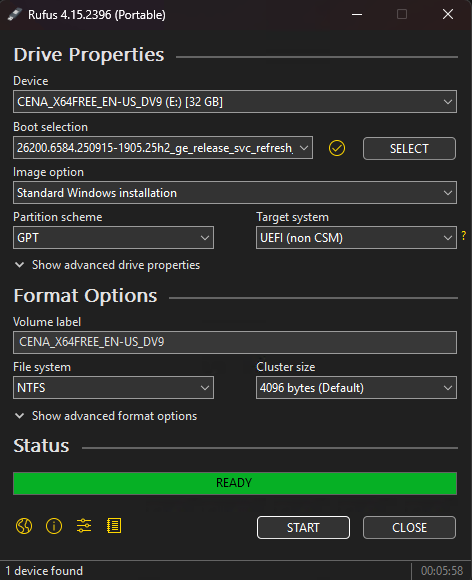This screenshot has height=580, width=472.
Task: Open the Target system UEFI dropdown
Action: 356,237
